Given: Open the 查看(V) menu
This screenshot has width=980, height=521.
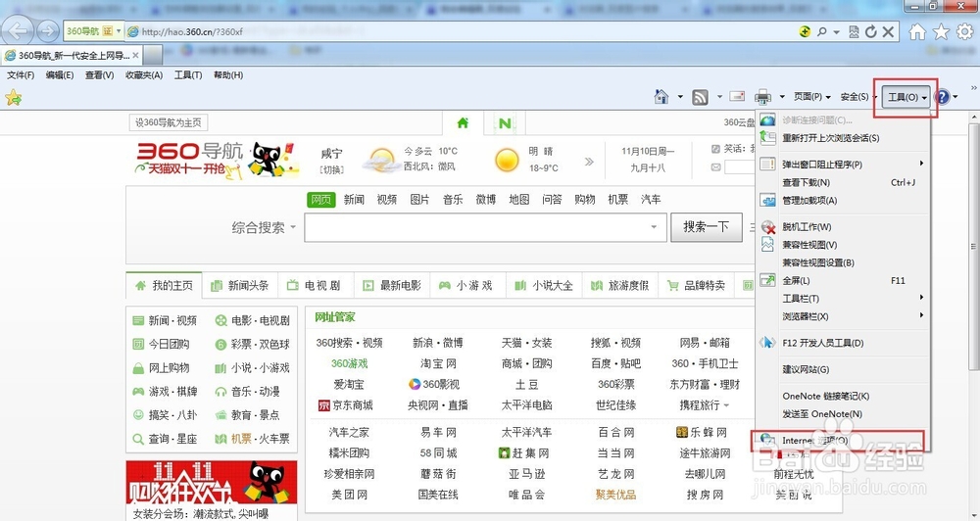Looking at the screenshot, I should (x=99, y=75).
